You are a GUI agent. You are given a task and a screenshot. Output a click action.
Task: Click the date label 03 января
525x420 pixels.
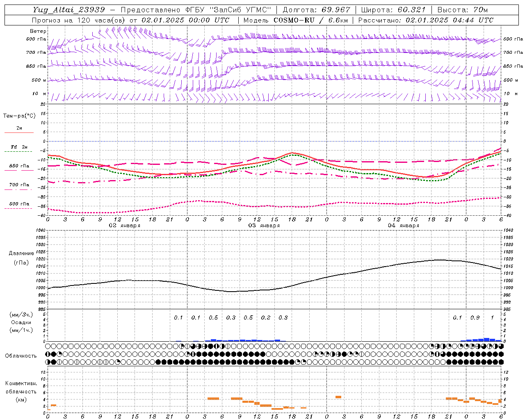coord(264,226)
